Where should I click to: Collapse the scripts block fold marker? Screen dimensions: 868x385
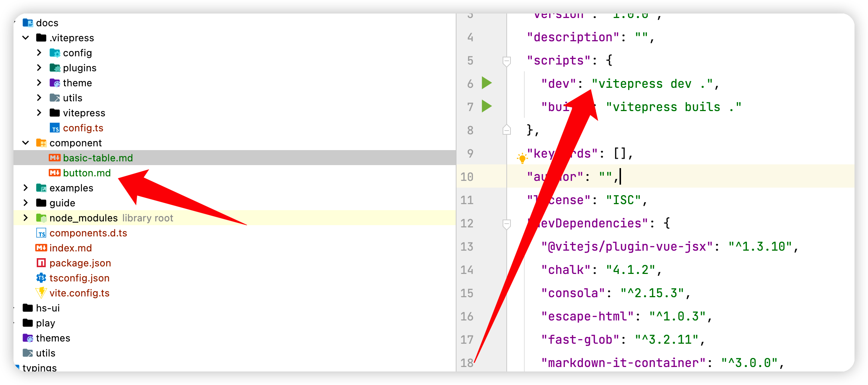(507, 60)
